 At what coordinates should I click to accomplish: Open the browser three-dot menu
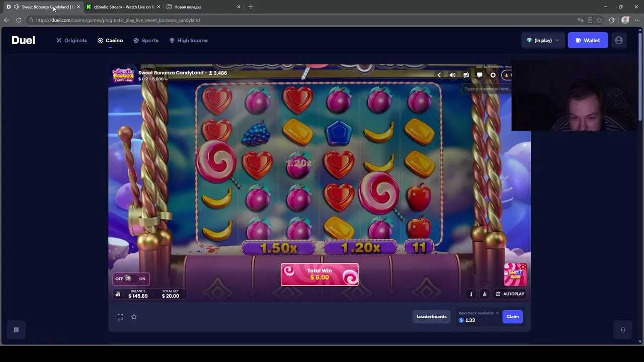pos(637,20)
